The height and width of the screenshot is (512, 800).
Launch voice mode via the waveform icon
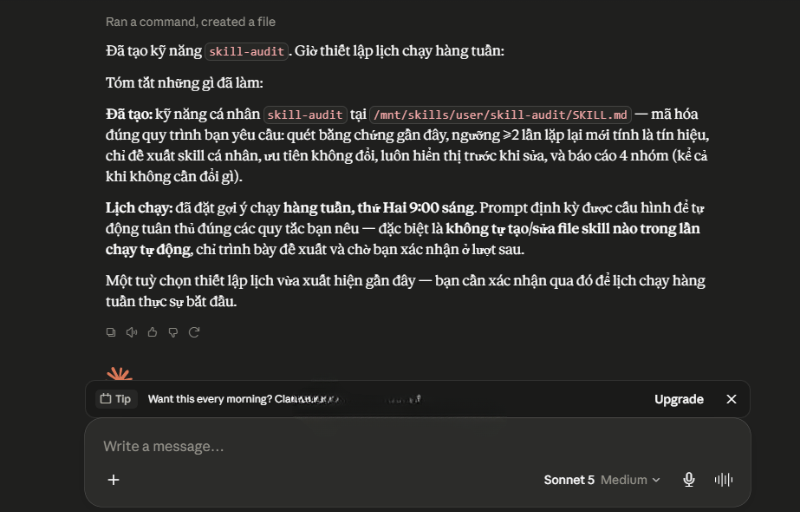coord(723,480)
